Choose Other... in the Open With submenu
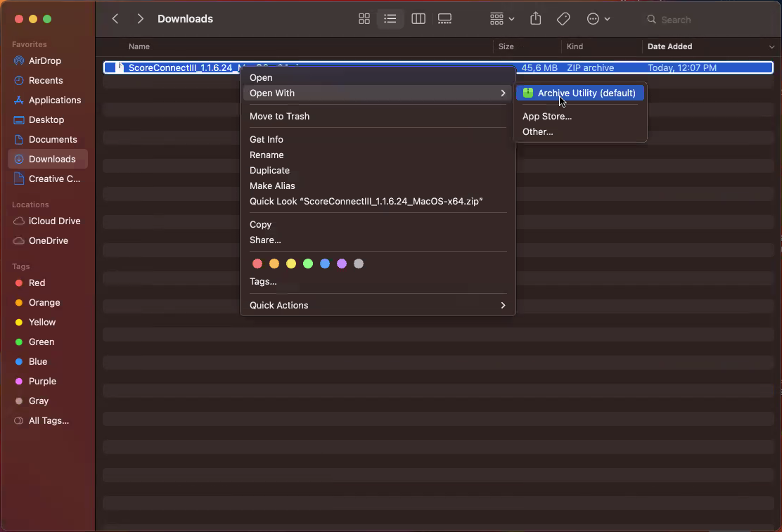782x532 pixels. pyautogui.click(x=537, y=131)
